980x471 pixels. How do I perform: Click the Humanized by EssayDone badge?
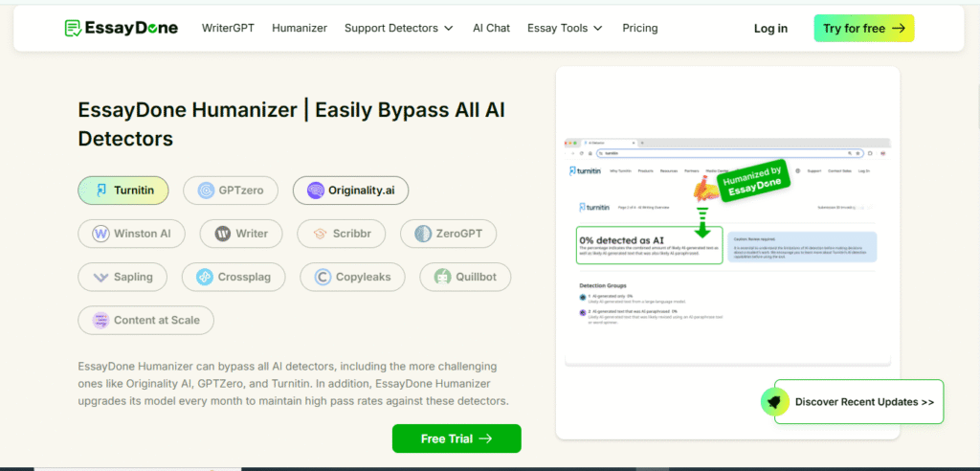(x=753, y=183)
